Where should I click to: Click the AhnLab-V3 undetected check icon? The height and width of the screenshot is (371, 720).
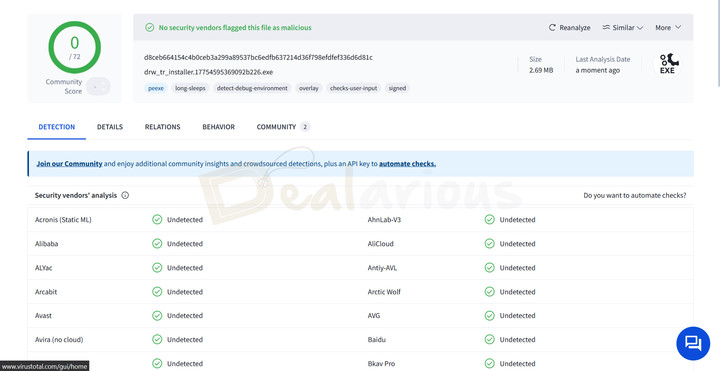[489, 219]
